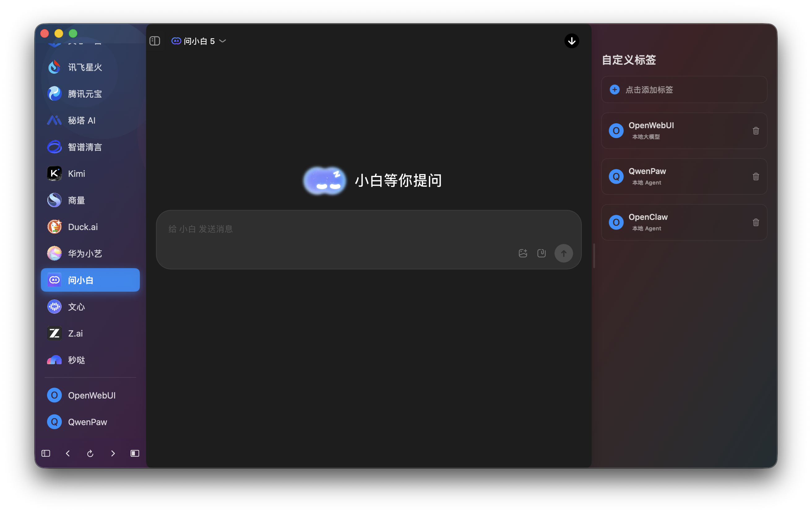Click the download arrow button
The height and width of the screenshot is (514, 812).
(x=572, y=41)
